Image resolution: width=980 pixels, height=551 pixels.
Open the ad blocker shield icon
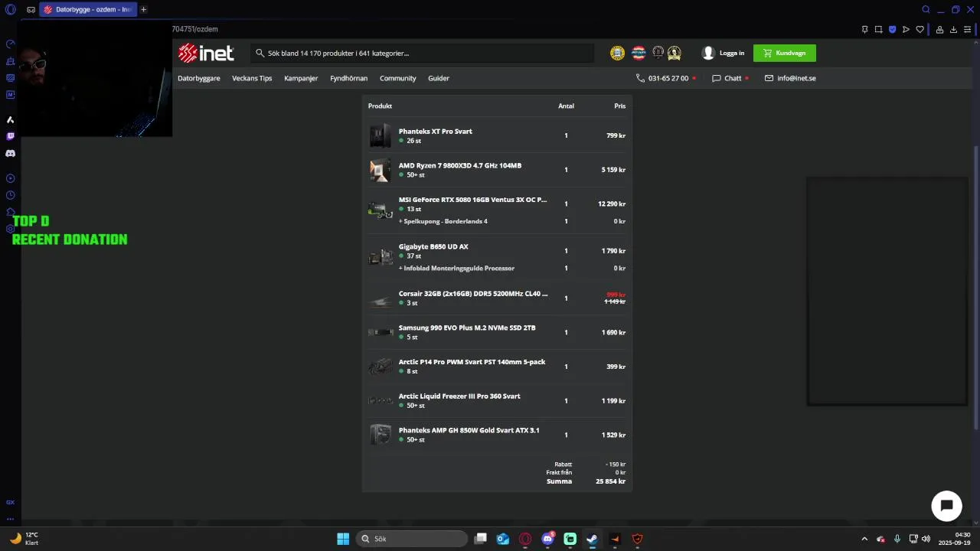(892, 29)
